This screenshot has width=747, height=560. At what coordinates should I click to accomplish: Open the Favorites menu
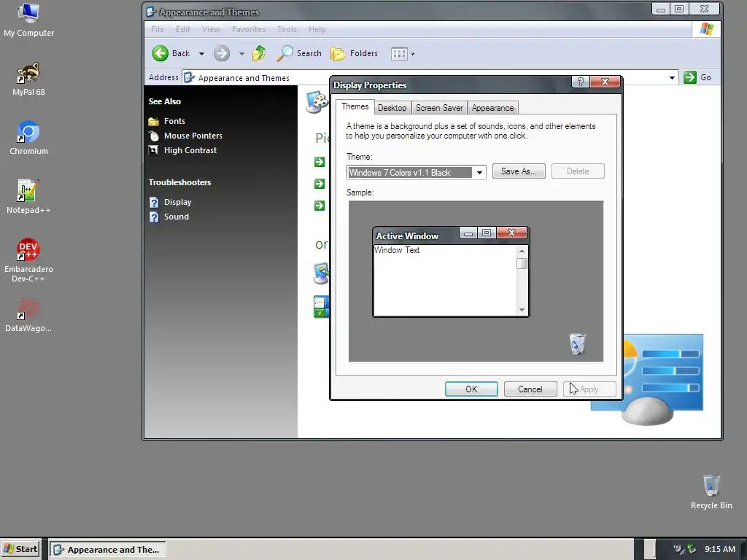pyautogui.click(x=249, y=29)
